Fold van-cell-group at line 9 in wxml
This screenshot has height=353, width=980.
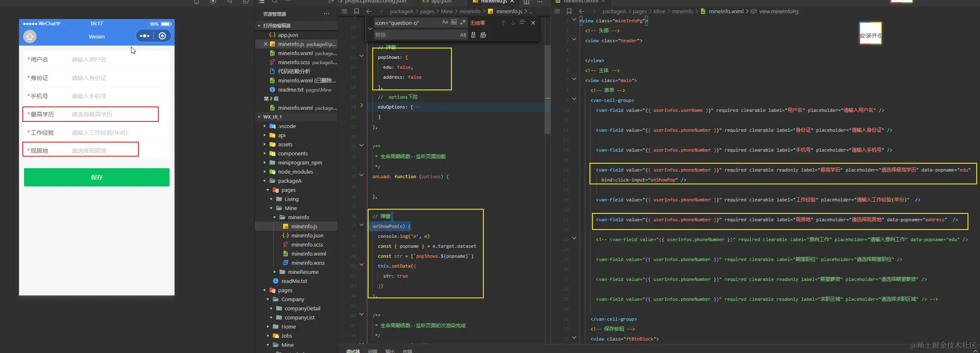[574, 99]
